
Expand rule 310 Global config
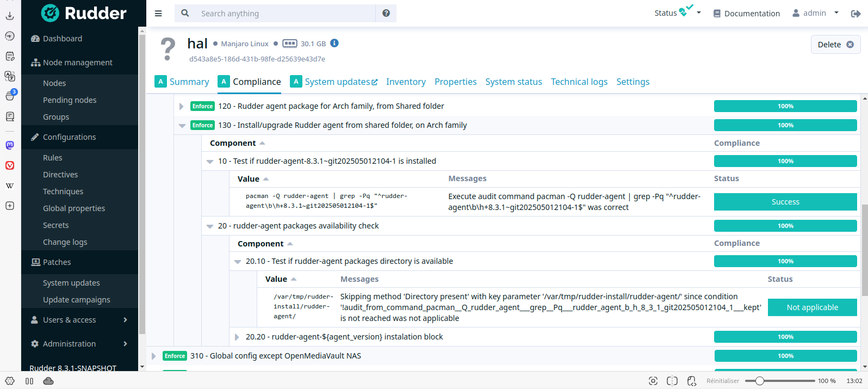click(x=154, y=356)
